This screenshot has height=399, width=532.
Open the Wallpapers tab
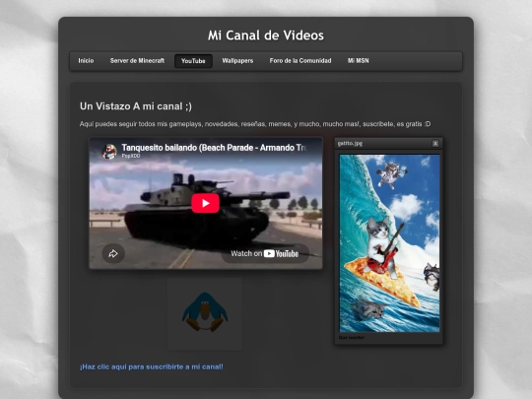(x=237, y=61)
